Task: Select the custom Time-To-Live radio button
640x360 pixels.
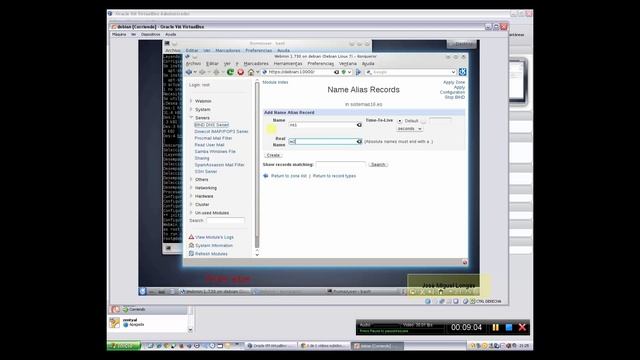Action: click(424, 121)
